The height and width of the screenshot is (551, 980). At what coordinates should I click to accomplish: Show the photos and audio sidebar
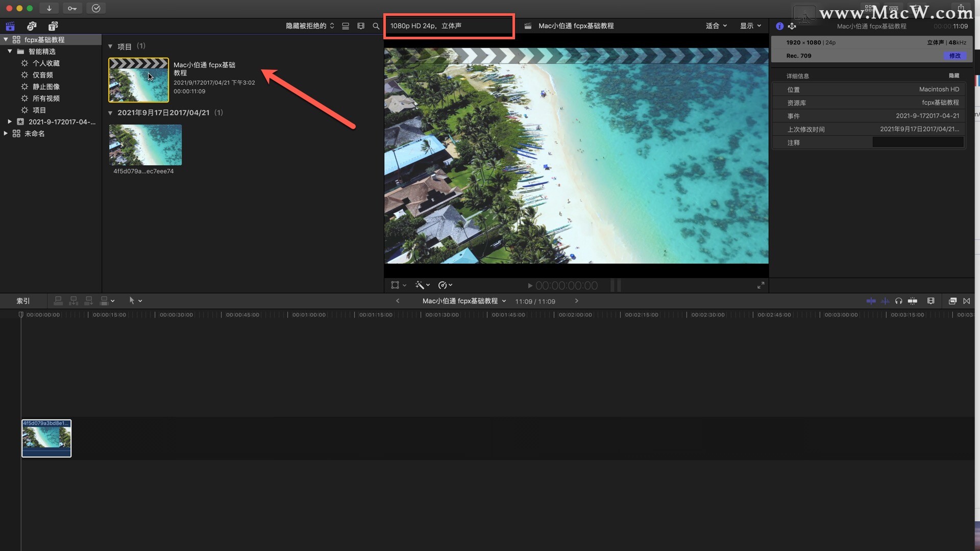tap(32, 26)
